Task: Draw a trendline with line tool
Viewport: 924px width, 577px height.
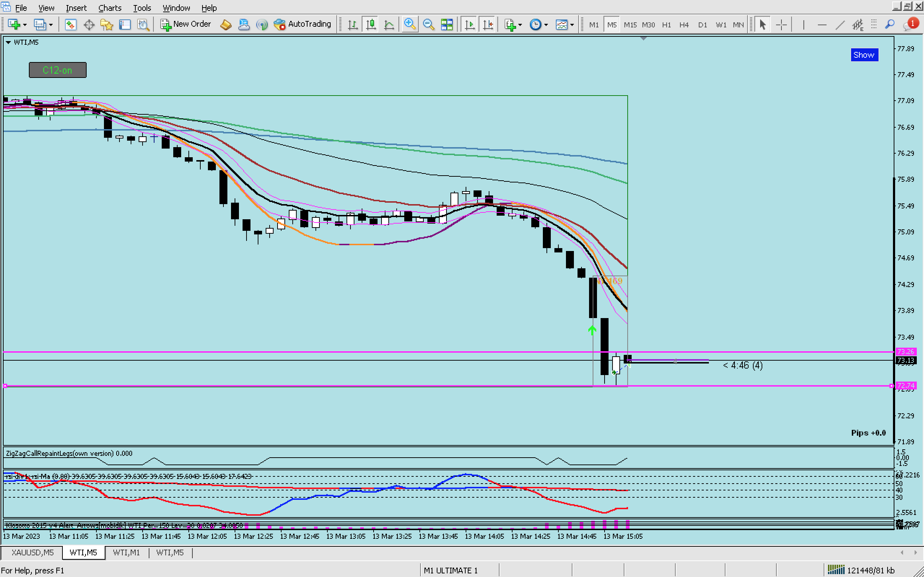Action: point(840,25)
